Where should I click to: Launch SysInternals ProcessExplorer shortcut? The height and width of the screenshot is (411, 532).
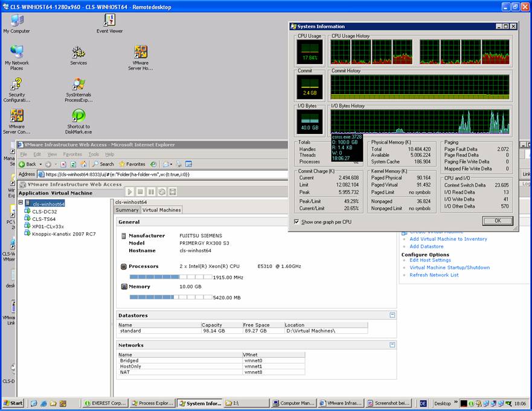coord(79,90)
